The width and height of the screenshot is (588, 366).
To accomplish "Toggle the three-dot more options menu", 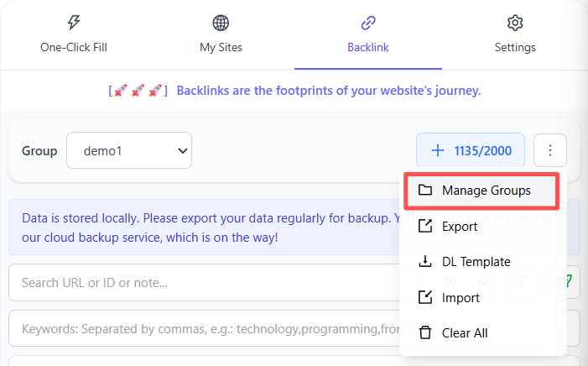I will pyautogui.click(x=550, y=151).
